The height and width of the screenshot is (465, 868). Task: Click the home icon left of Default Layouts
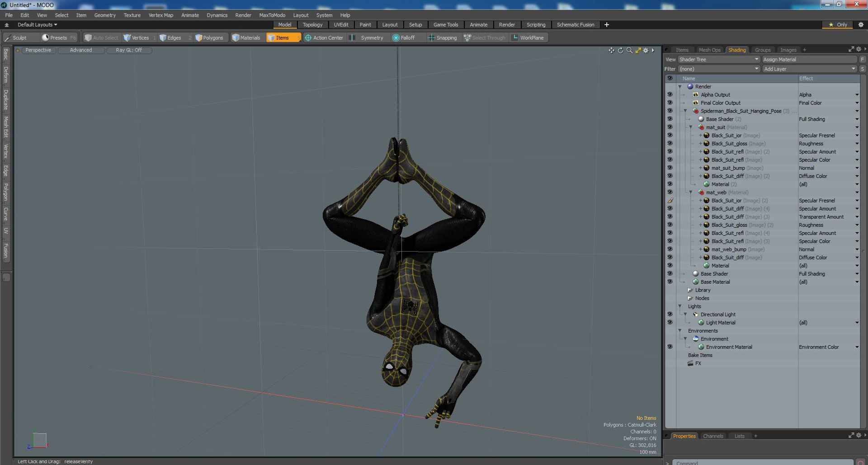7,25
